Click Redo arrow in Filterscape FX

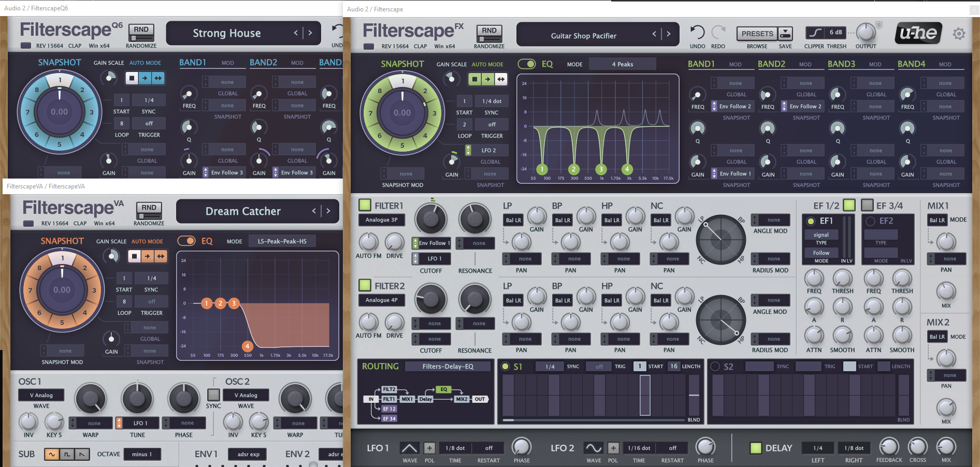(718, 33)
